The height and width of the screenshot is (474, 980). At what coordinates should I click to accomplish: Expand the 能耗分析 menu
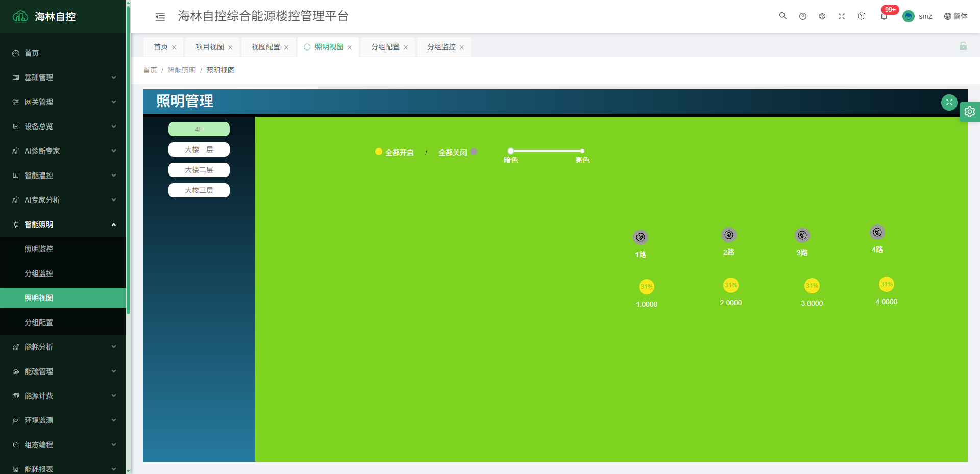tap(63, 347)
